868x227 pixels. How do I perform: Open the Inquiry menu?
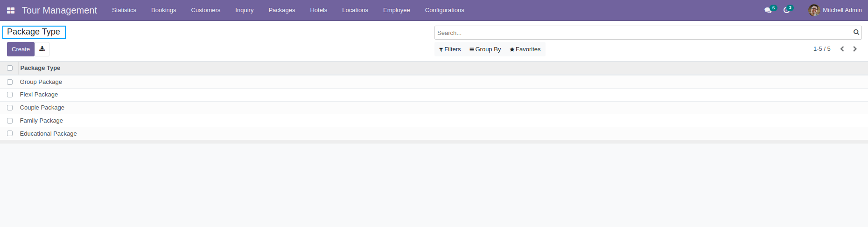point(245,10)
